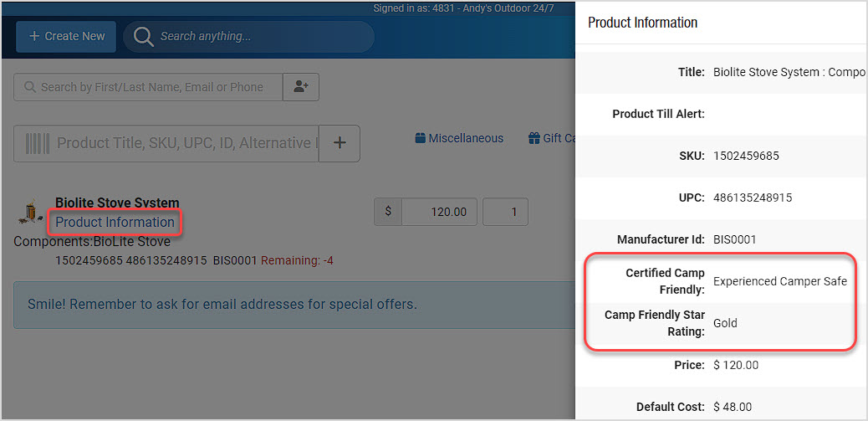Click the SKU value 1502459685 in the panel
Viewport: 868px width, 421px height.
click(x=746, y=157)
